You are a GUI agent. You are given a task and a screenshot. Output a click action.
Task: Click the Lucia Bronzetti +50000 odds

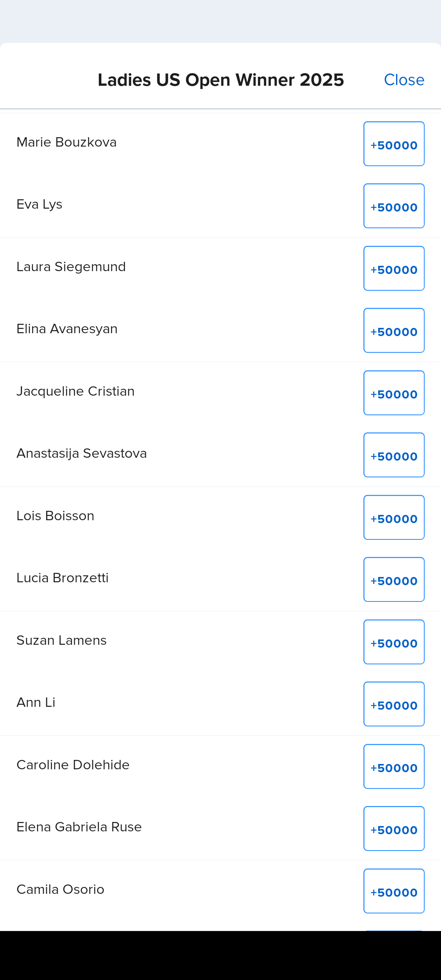pyautogui.click(x=394, y=580)
